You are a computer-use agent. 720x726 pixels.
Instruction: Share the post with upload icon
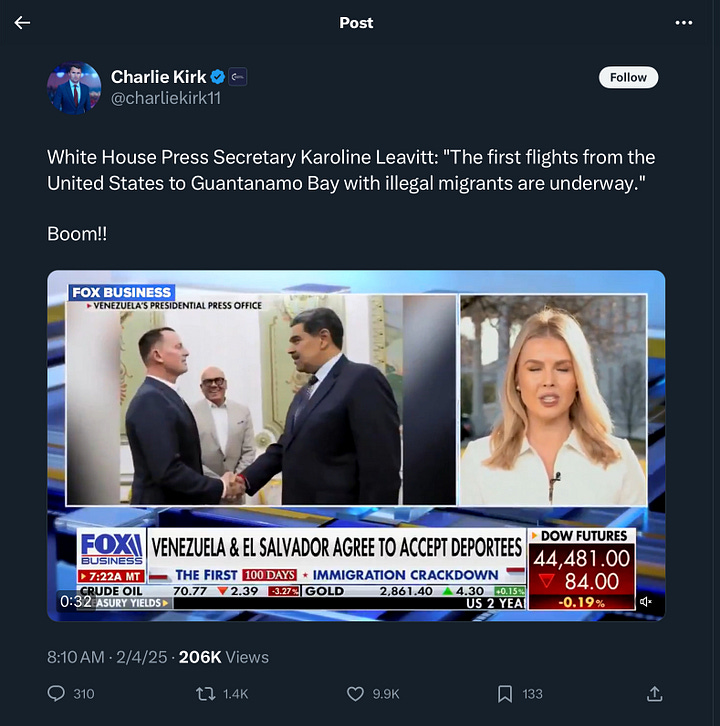pyautogui.click(x=654, y=693)
